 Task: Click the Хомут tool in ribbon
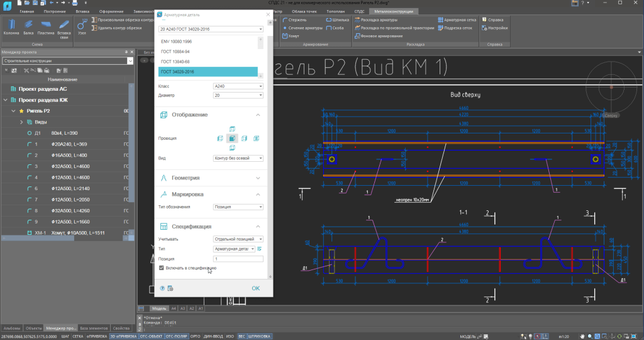click(291, 36)
